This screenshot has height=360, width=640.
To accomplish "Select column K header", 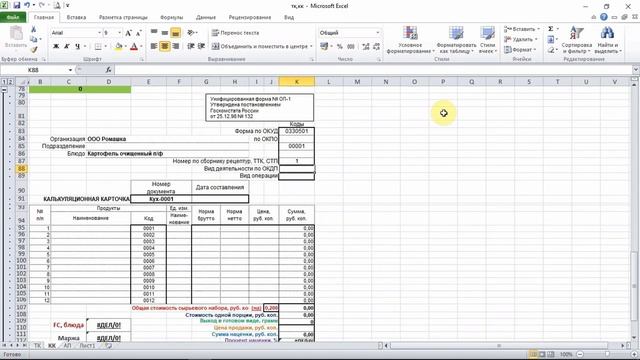I will [x=297, y=82].
